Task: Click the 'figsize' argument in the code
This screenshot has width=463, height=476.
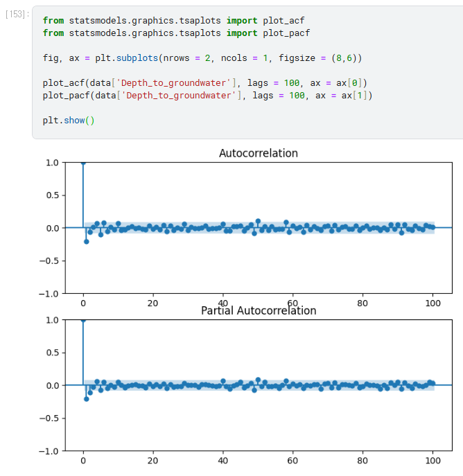Action: (x=297, y=58)
